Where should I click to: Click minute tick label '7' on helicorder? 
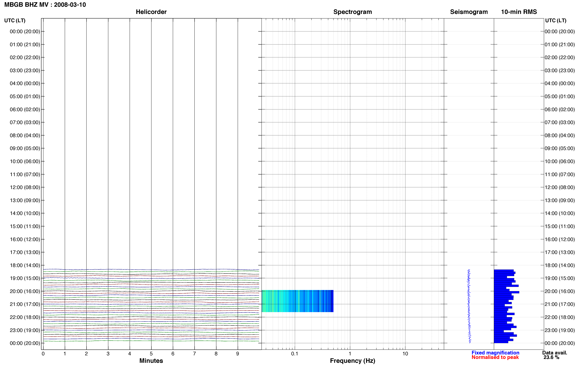pos(195,354)
